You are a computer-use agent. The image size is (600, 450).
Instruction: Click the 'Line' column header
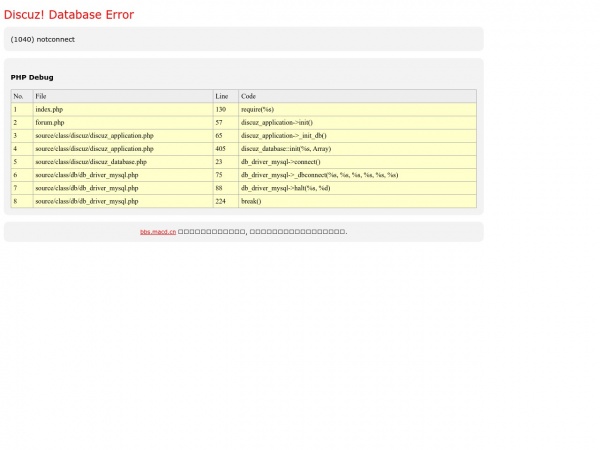[x=226, y=96]
